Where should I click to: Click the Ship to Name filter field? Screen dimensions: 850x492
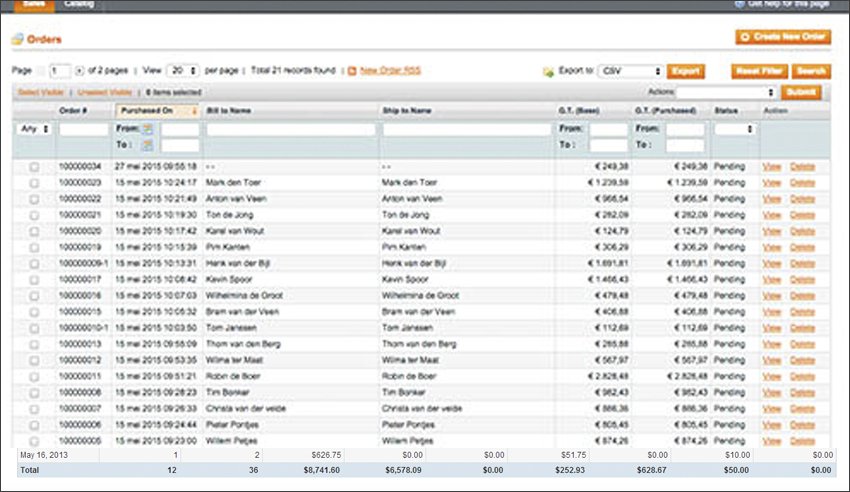click(467, 129)
